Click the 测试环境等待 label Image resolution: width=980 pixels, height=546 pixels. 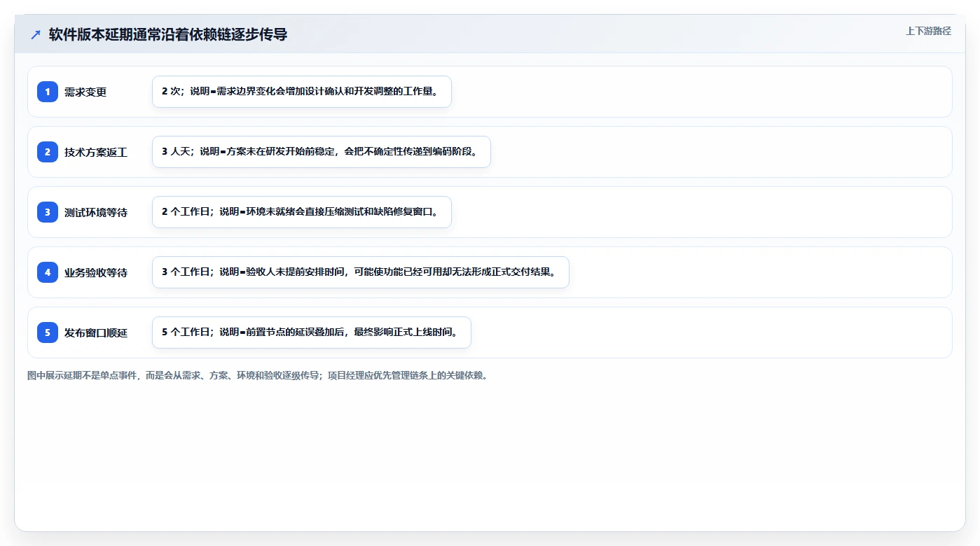tap(96, 212)
